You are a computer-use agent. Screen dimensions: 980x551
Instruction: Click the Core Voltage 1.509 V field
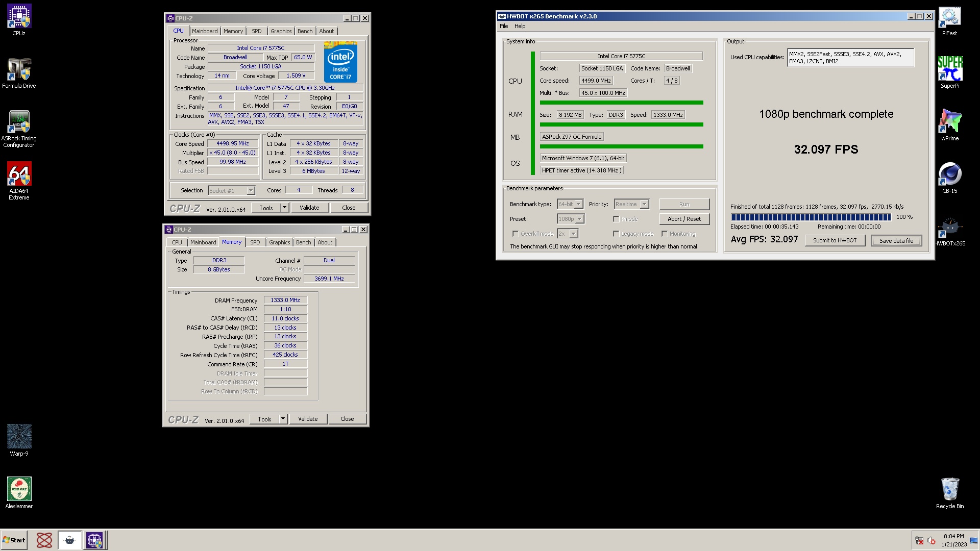point(296,76)
